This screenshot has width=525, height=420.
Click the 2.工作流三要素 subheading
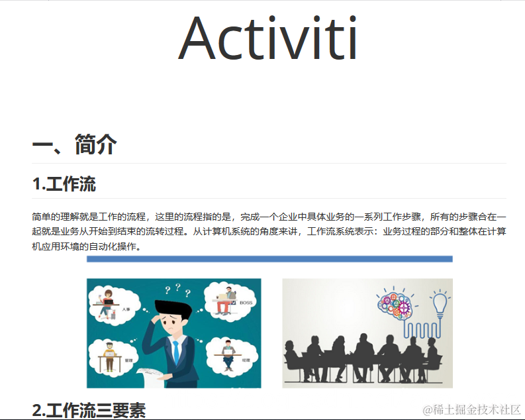[89, 410]
